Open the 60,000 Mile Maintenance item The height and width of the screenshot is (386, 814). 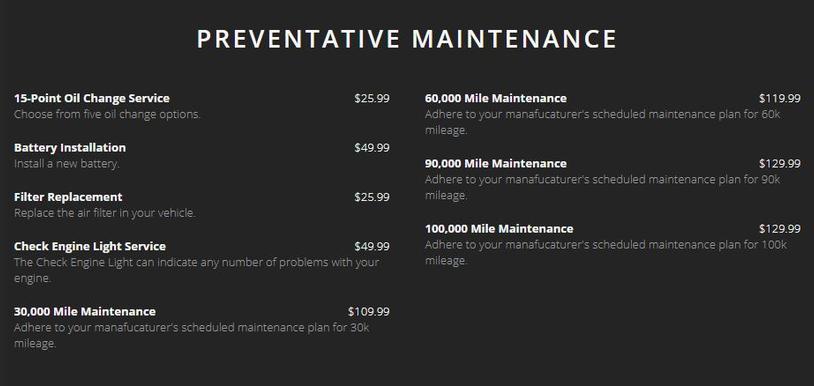click(496, 98)
